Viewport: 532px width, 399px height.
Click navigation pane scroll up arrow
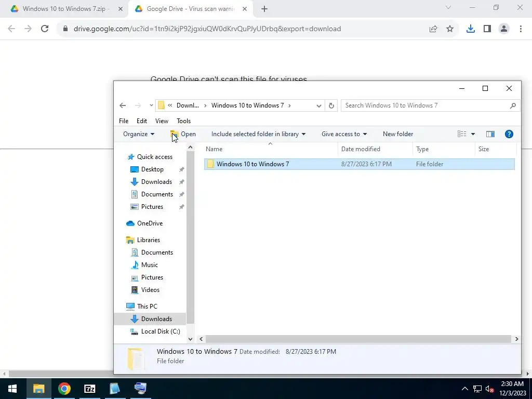(190, 148)
